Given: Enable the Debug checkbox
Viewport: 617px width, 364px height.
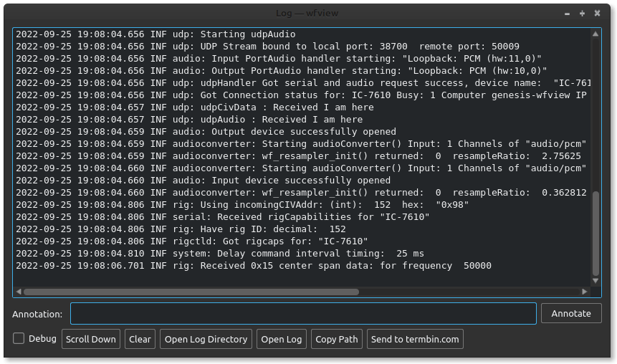Looking at the screenshot, I should point(19,338).
